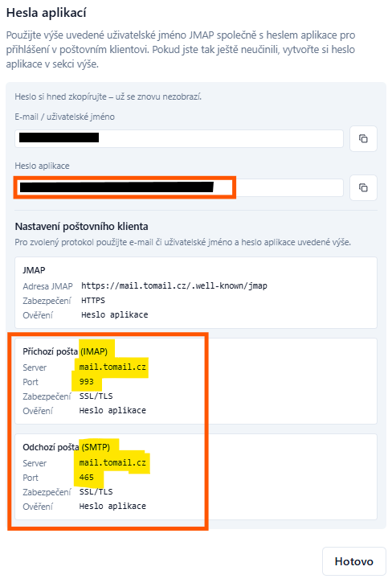Screen dimensions: 392x587
Task: Click the Hesla aplikací heading
Action: (47, 13)
